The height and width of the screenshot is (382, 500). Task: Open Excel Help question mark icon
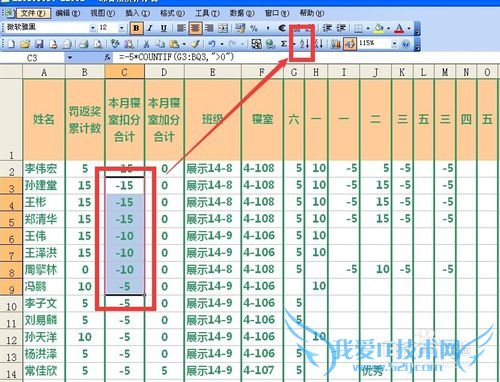pos(406,44)
